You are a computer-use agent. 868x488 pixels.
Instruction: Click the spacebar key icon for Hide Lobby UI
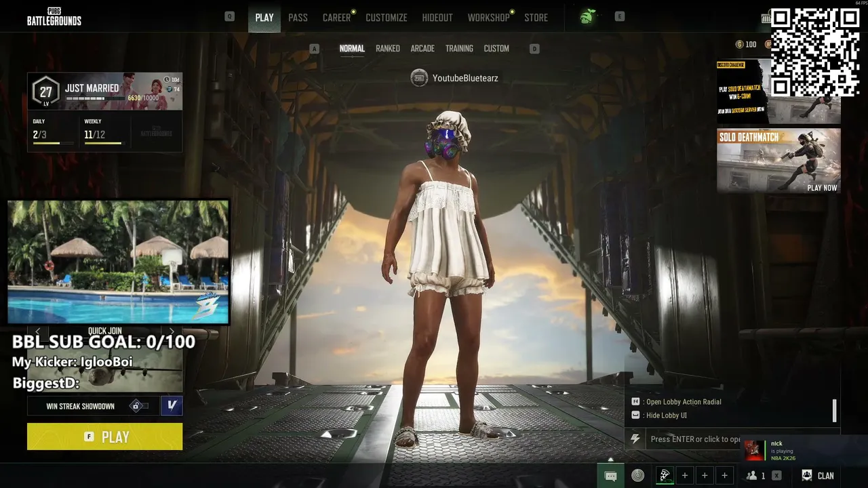tap(635, 415)
